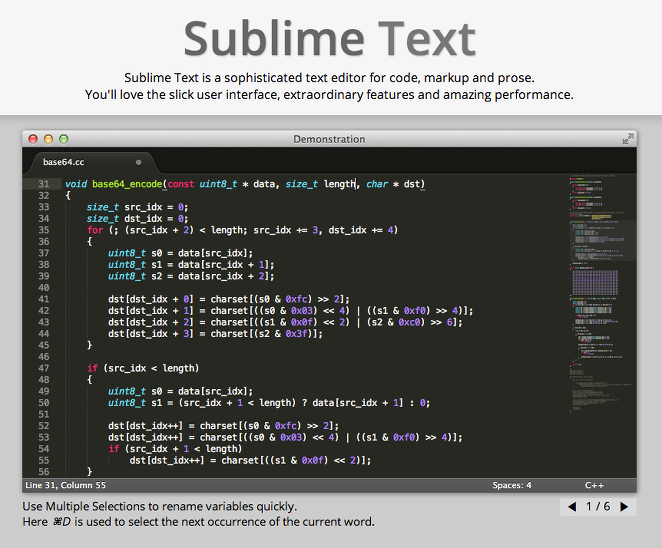Select the base64.cc tab
This screenshot has height=548, width=662.
pos(92,162)
